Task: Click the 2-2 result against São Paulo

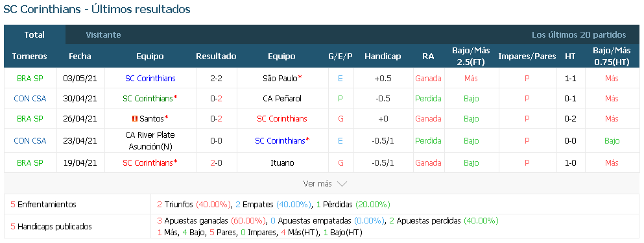Action: [217, 78]
